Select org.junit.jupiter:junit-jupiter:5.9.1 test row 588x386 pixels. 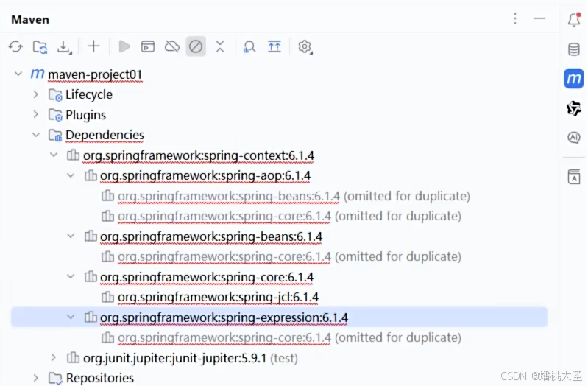190,358
